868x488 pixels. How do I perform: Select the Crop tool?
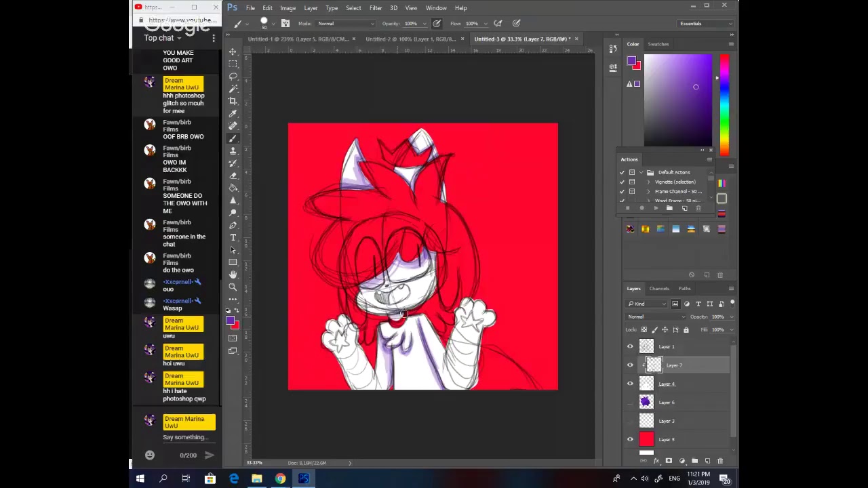tap(233, 101)
